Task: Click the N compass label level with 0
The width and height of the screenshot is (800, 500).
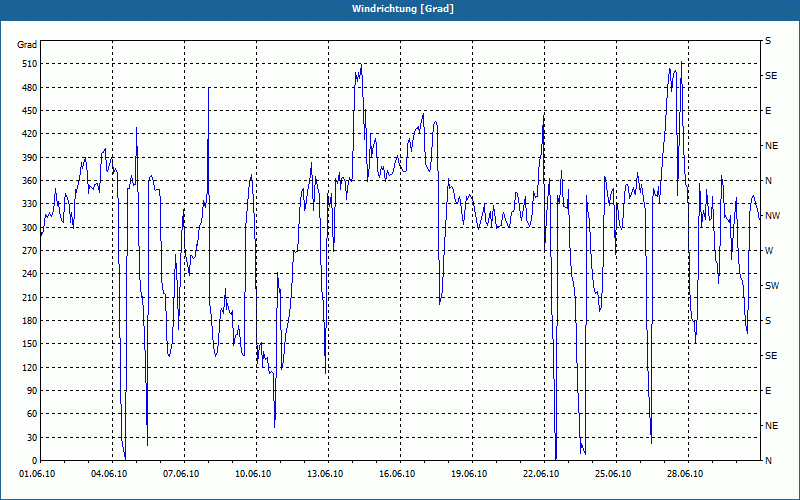Action: tap(768, 461)
